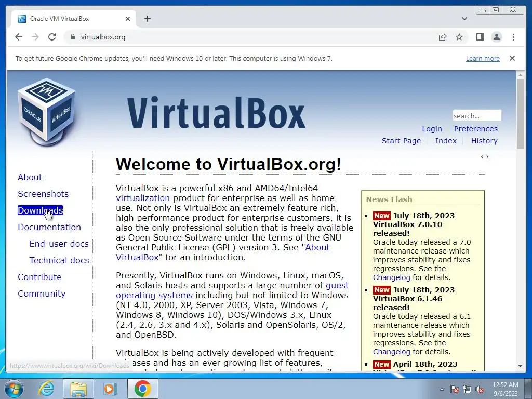Go back using the browser back arrow
The width and height of the screenshot is (532, 399).
19,37
